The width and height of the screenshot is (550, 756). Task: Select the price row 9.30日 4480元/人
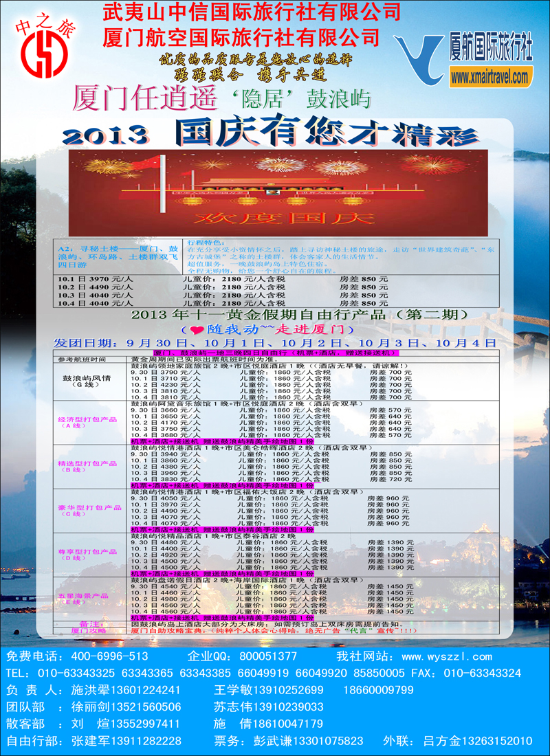click(272, 542)
